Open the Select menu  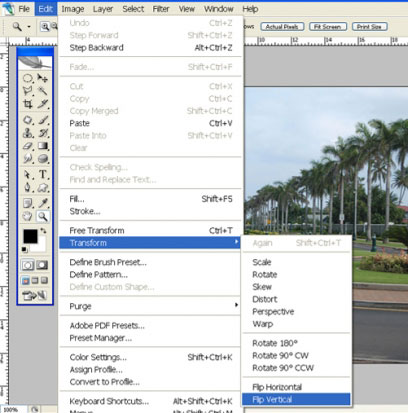click(x=133, y=9)
